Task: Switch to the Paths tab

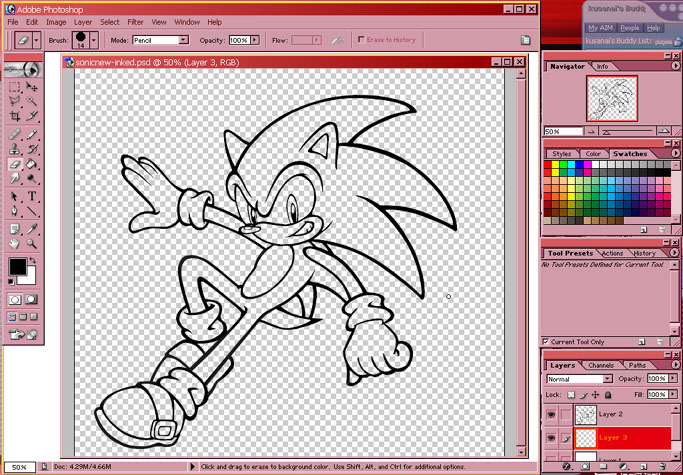Action: pyautogui.click(x=637, y=365)
